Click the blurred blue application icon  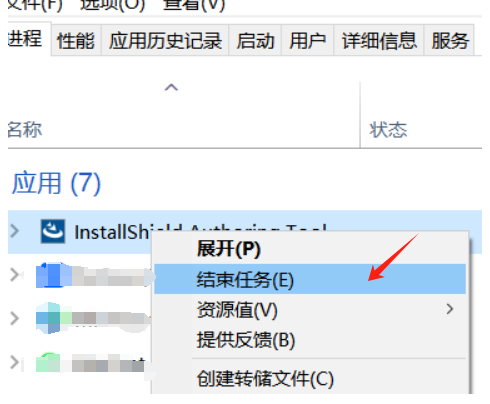(53, 275)
